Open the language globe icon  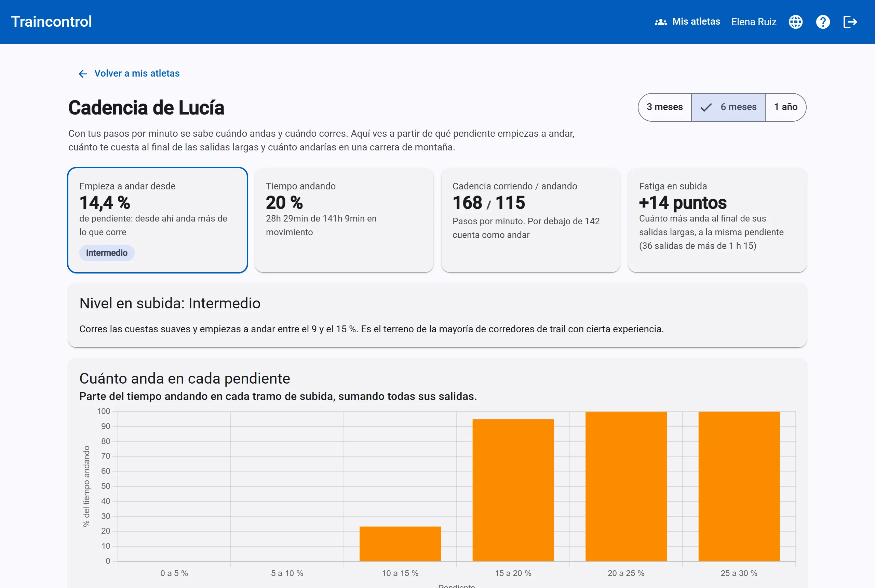click(795, 22)
